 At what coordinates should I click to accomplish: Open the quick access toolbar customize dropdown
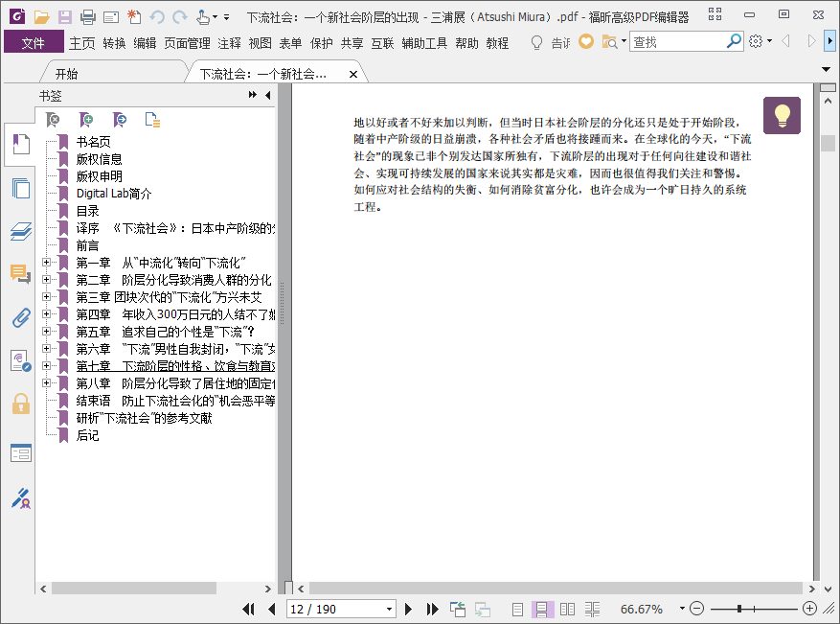[227, 17]
